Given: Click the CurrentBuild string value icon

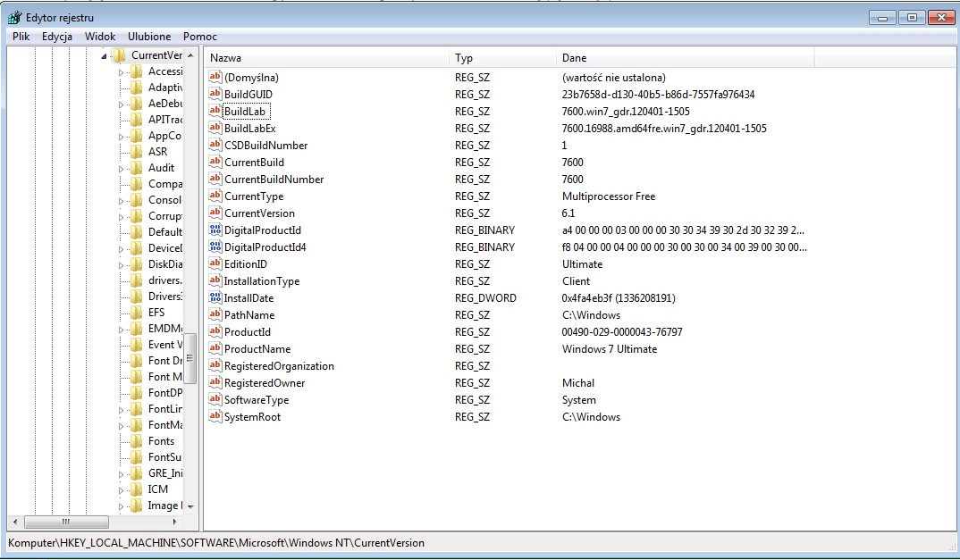Looking at the screenshot, I should [215, 162].
